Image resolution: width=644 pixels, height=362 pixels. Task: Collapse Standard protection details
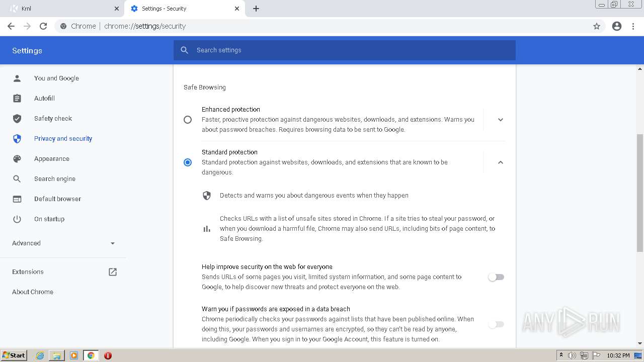point(501,162)
